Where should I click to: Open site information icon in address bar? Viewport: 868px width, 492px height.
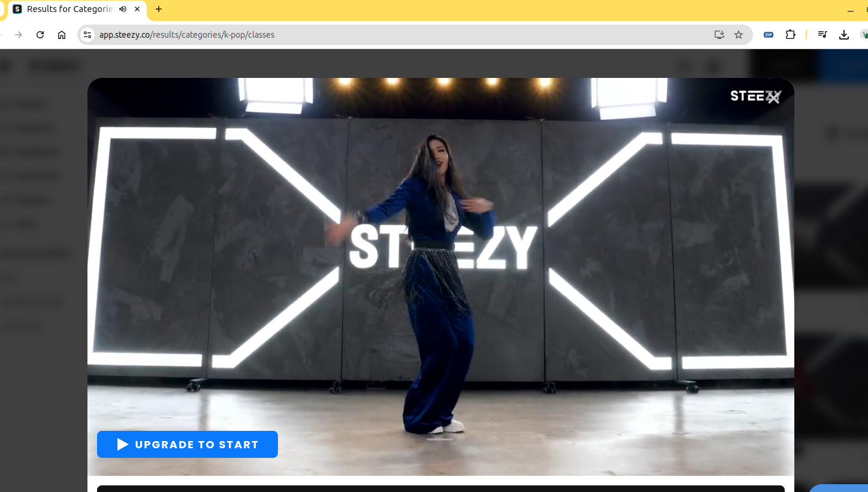(88, 35)
